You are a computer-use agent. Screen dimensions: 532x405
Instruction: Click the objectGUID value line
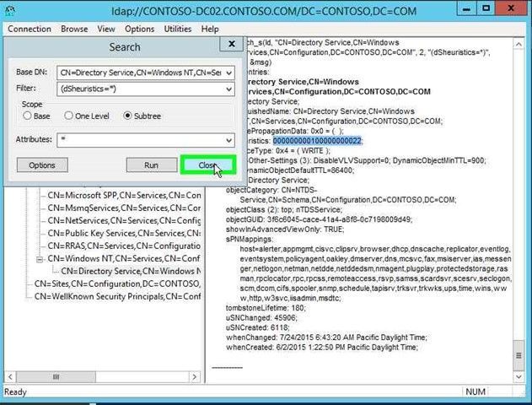coord(319,219)
